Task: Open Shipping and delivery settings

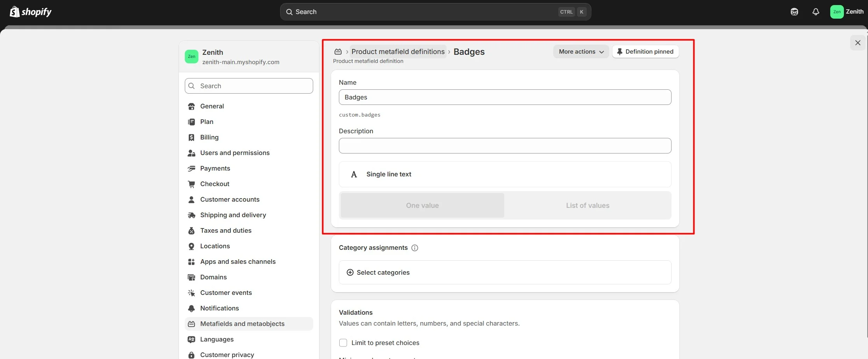Action: click(x=233, y=215)
